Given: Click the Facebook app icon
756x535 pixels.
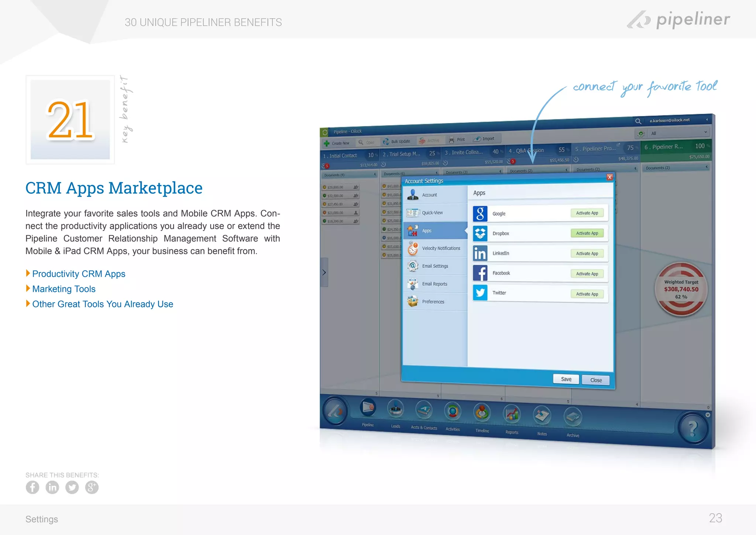Looking at the screenshot, I should point(480,273).
